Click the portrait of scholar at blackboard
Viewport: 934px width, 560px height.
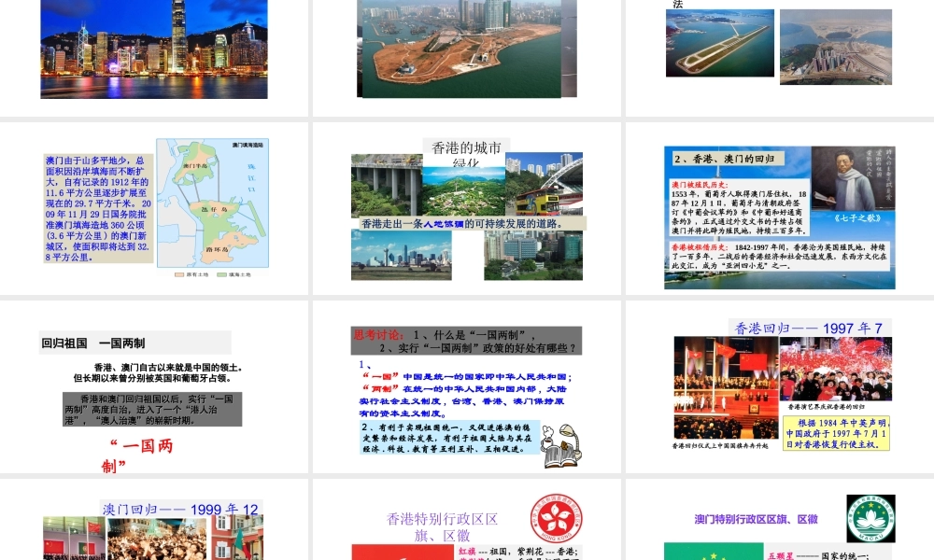point(853,178)
